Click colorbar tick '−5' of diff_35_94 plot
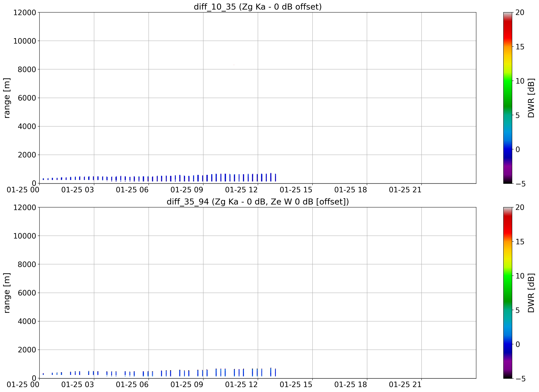 [x=520, y=379]
